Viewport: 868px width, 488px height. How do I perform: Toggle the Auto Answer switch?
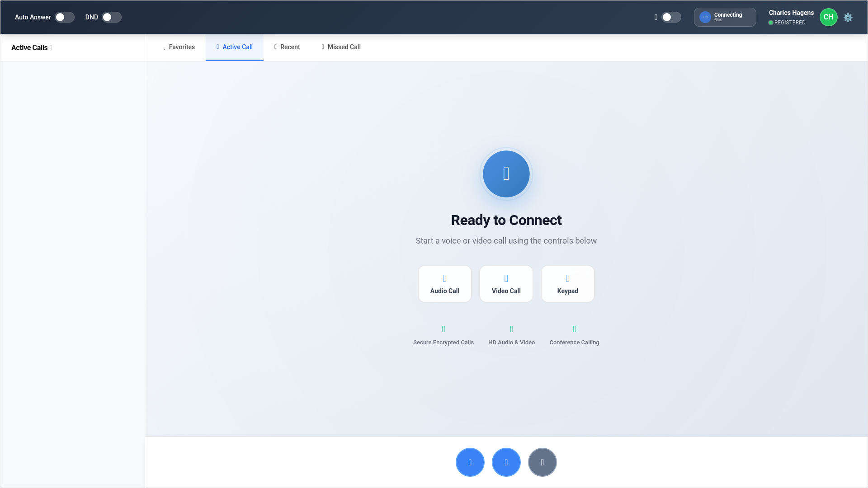65,17
